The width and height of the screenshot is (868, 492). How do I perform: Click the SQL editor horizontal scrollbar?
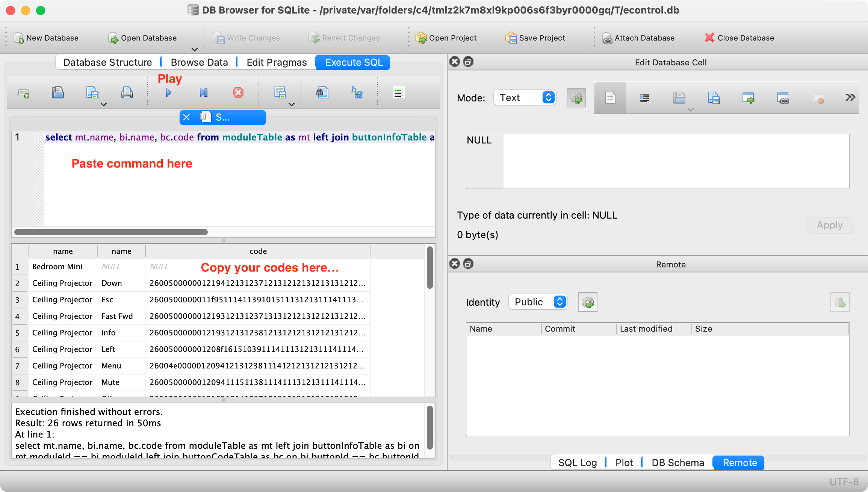pyautogui.click(x=111, y=232)
